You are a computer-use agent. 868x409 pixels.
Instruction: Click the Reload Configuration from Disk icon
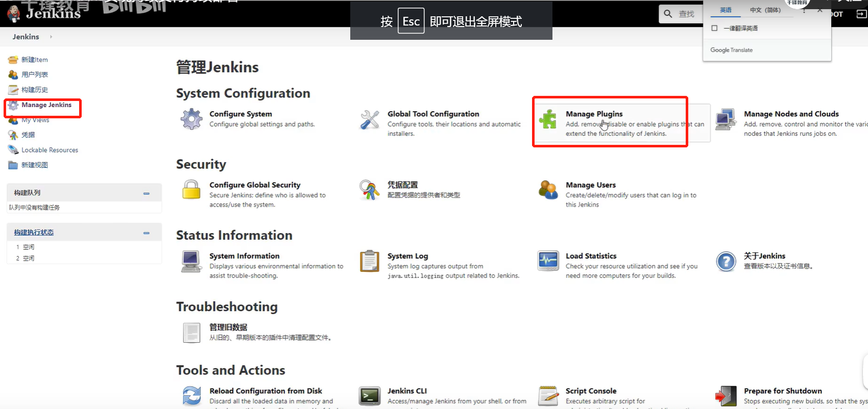tap(192, 396)
